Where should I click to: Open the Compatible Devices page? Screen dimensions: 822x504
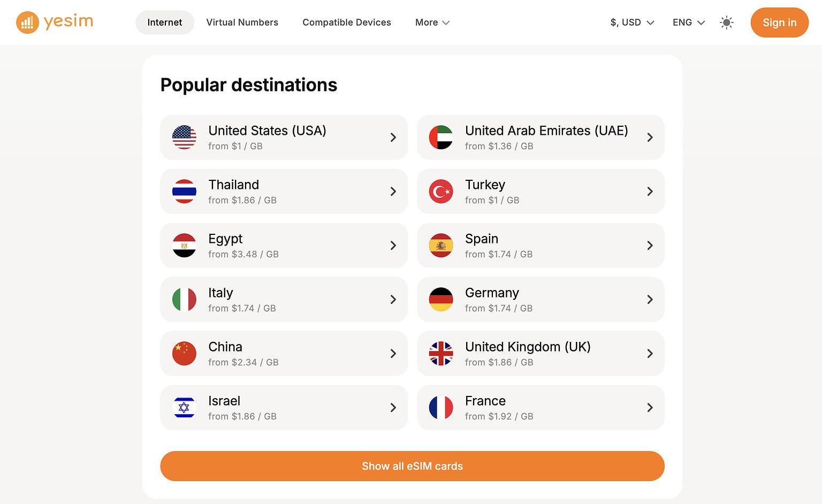pyautogui.click(x=346, y=22)
